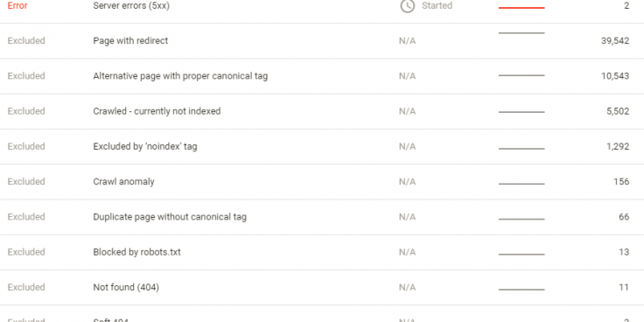The image size is (644, 322).
Task: Select the Crawl anomaly issue row
Action: [322, 182]
